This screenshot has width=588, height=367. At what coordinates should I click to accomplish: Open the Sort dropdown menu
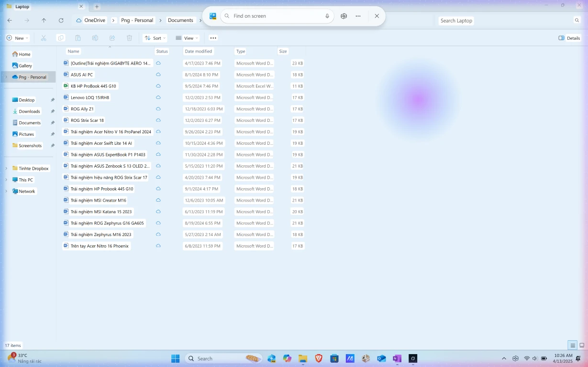tap(155, 38)
